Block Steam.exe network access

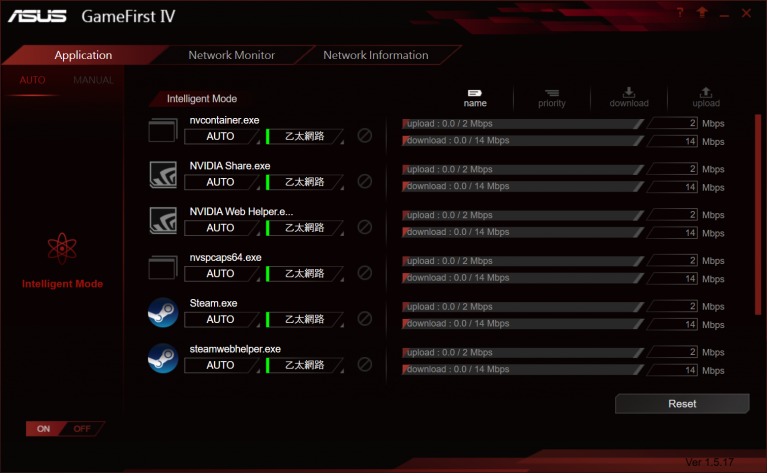coord(364,319)
